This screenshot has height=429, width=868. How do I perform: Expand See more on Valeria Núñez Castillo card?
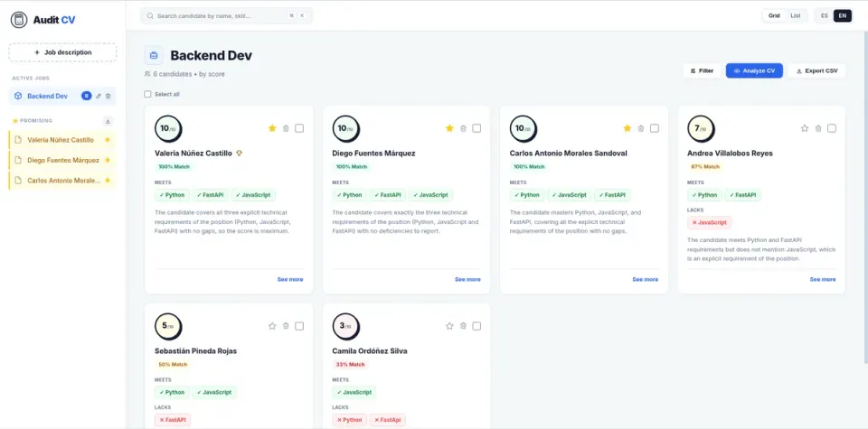pos(290,280)
